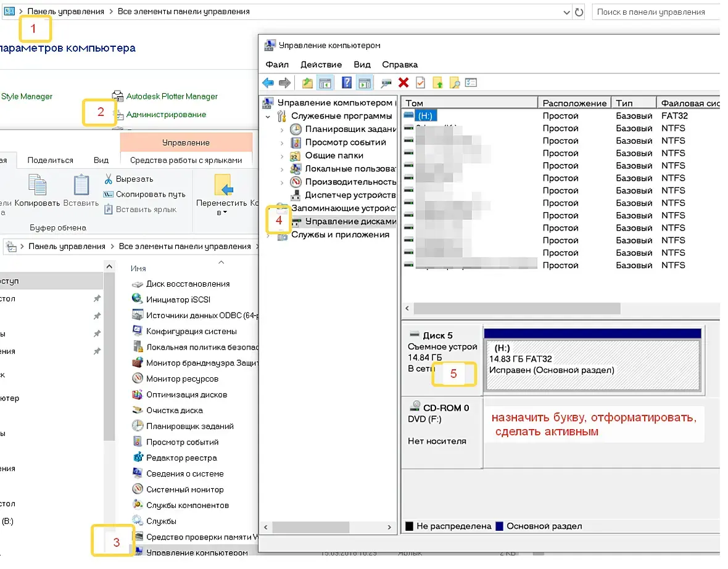Click refresh icon beside address bar
Image resolution: width=728 pixels, height=569 pixels.
pos(579,12)
